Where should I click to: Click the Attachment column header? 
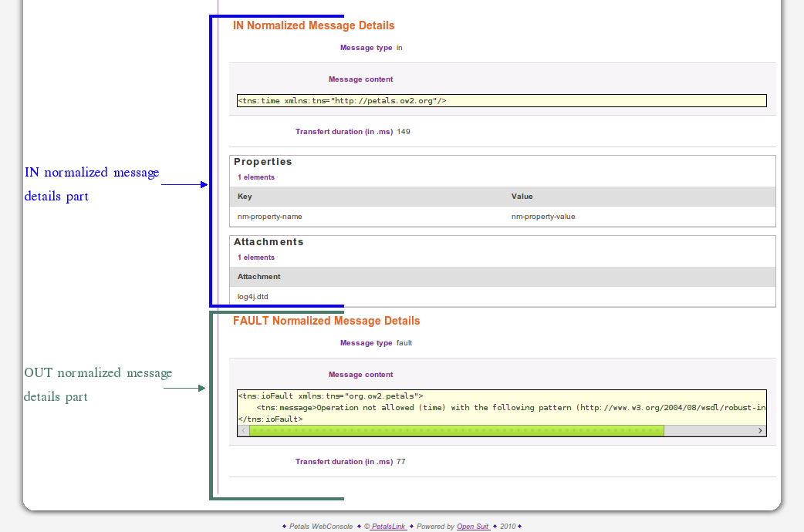[x=259, y=277]
